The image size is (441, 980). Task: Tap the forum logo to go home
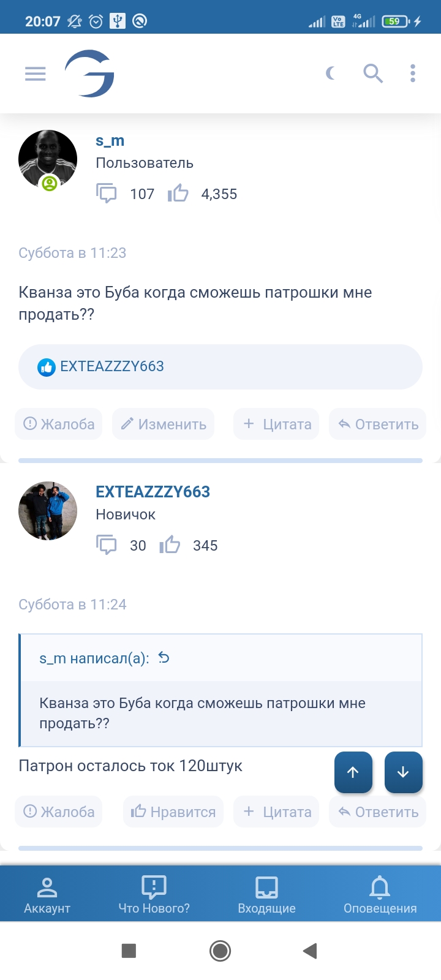pyautogui.click(x=90, y=74)
